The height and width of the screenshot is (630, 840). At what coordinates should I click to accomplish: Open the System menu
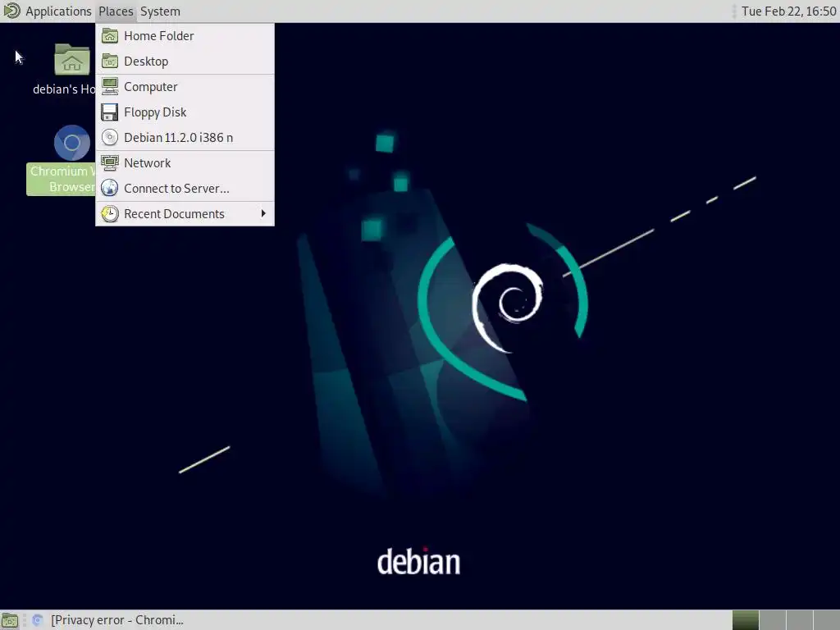(160, 11)
